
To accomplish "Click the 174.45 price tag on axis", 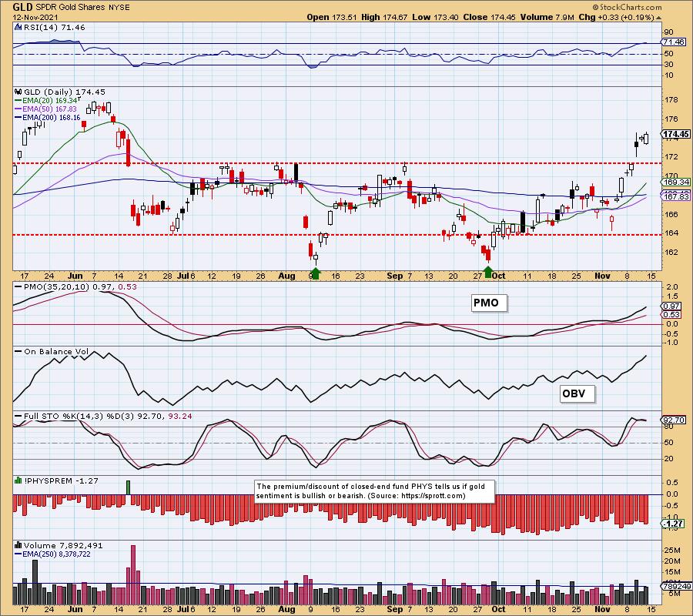I will click(676, 134).
